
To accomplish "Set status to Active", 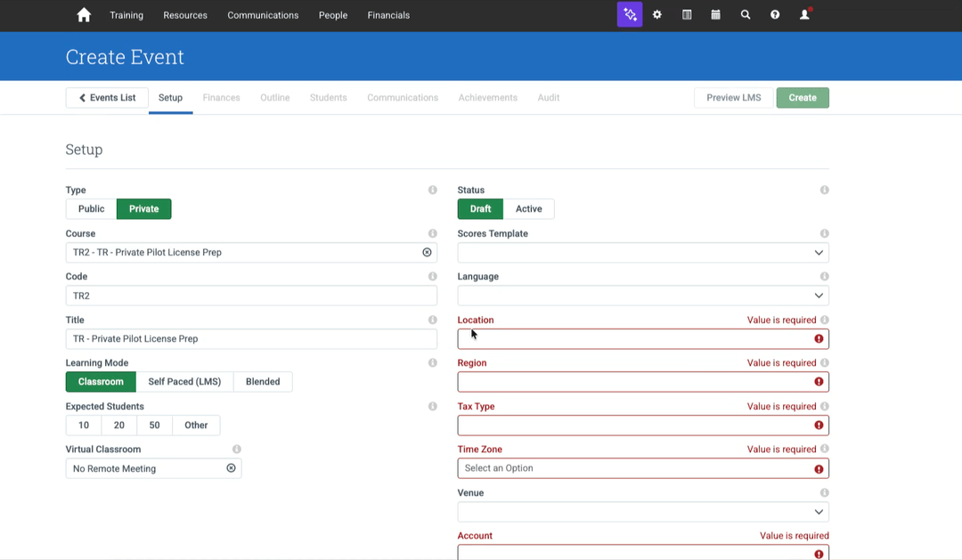I will 529,208.
